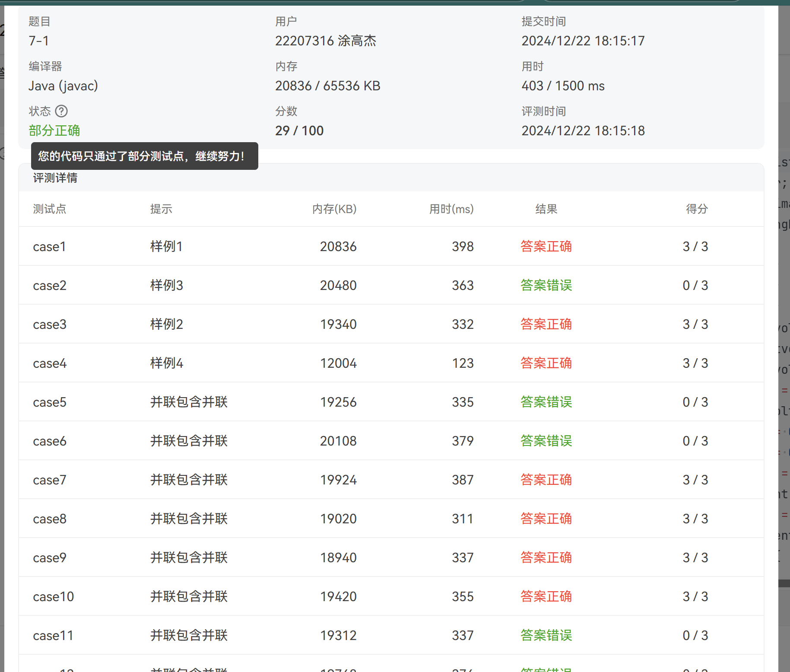
Task: Select the case10 test point cell
Action: 54,596
